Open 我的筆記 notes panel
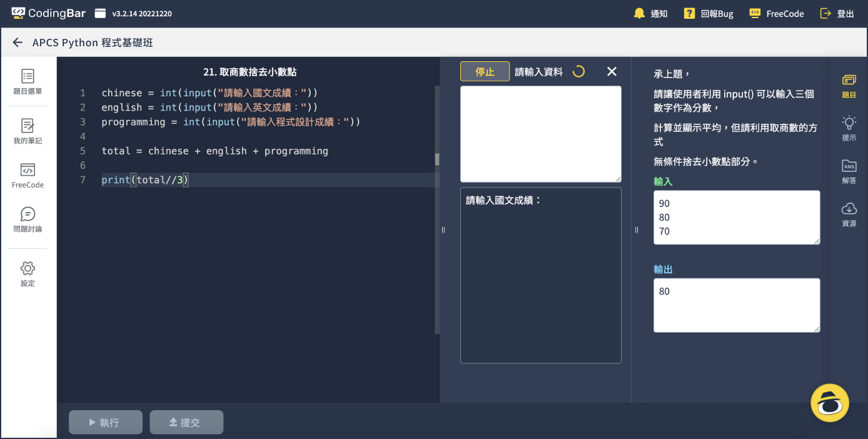This screenshot has width=868, height=439. click(27, 131)
